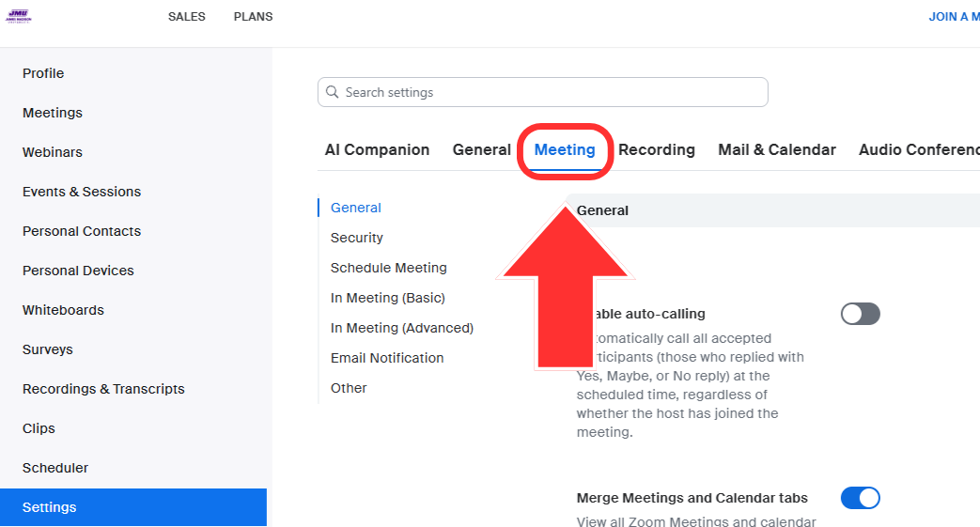This screenshot has height=527, width=980.
Task: Switch to the Recording tab
Action: pyautogui.click(x=656, y=150)
